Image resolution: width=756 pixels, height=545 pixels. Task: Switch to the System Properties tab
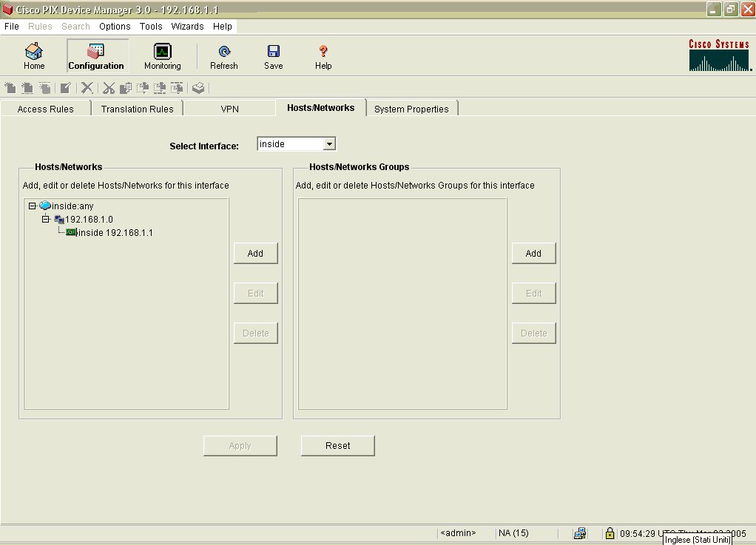(x=411, y=109)
